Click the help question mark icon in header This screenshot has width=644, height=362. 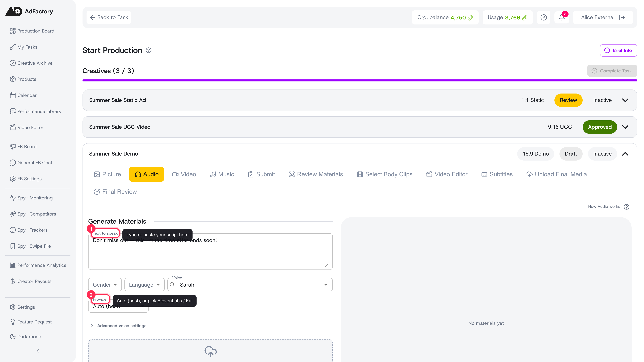pos(544,17)
